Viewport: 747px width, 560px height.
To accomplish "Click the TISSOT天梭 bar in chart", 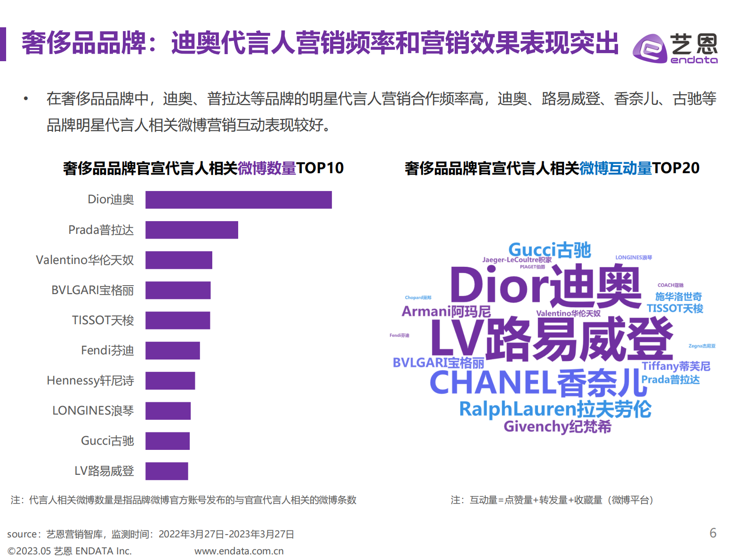I will [177, 320].
